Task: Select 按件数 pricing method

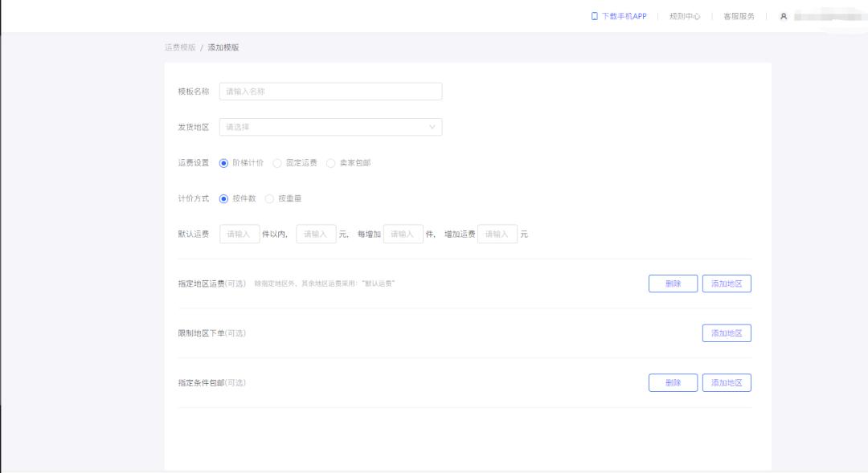Action: (224, 198)
